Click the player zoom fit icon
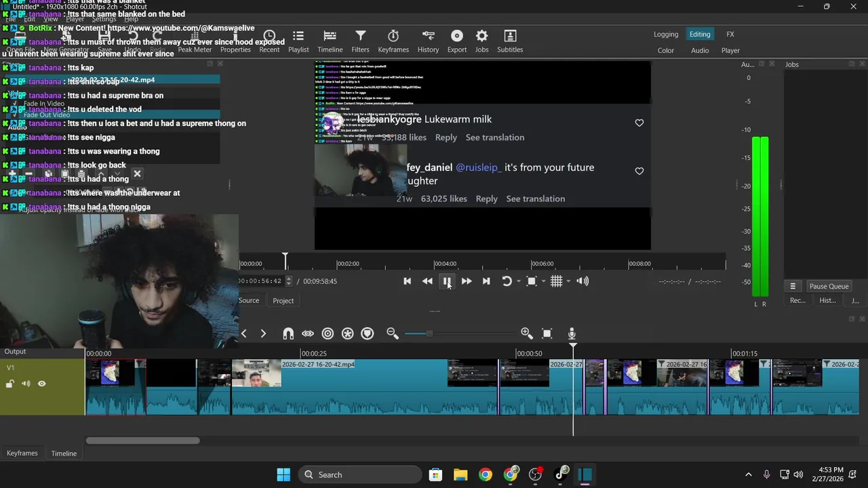Image resolution: width=868 pixels, height=488 pixels. tap(532, 281)
